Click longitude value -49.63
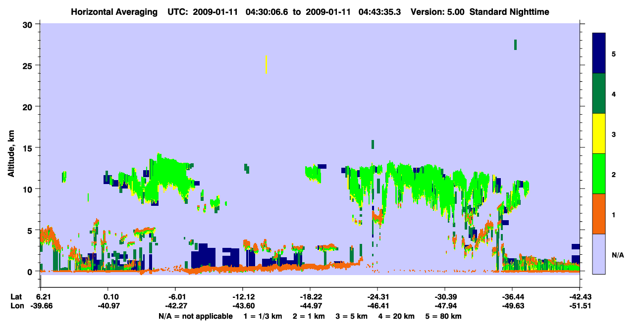This screenshot has height=330, width=644. tap(512, 306)
